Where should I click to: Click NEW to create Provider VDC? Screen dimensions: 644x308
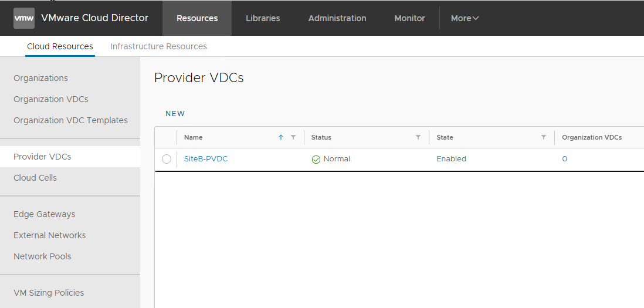[175, 114]
